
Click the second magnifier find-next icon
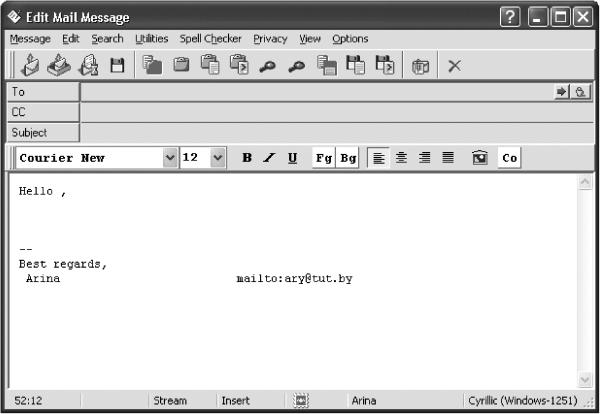point(297,66)
